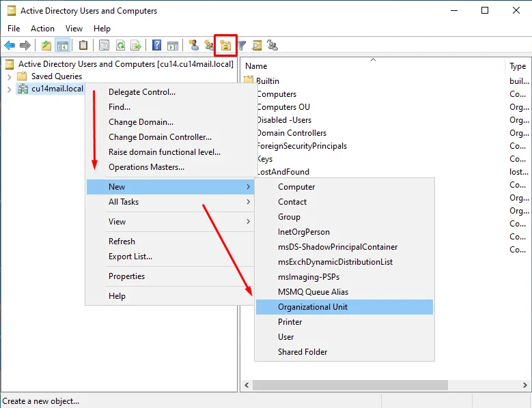Viewport: 532px width, 408px height.
Task: Click the Saved Queries folder icon
Action: 22,76
